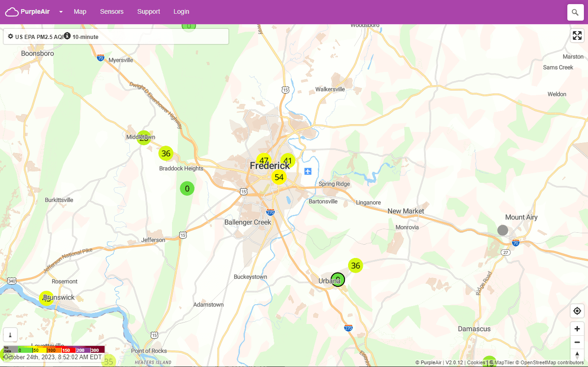Enter fullscreen mode using the expand icon
This screenshot has height=367, width=588.
pos(577,35)
